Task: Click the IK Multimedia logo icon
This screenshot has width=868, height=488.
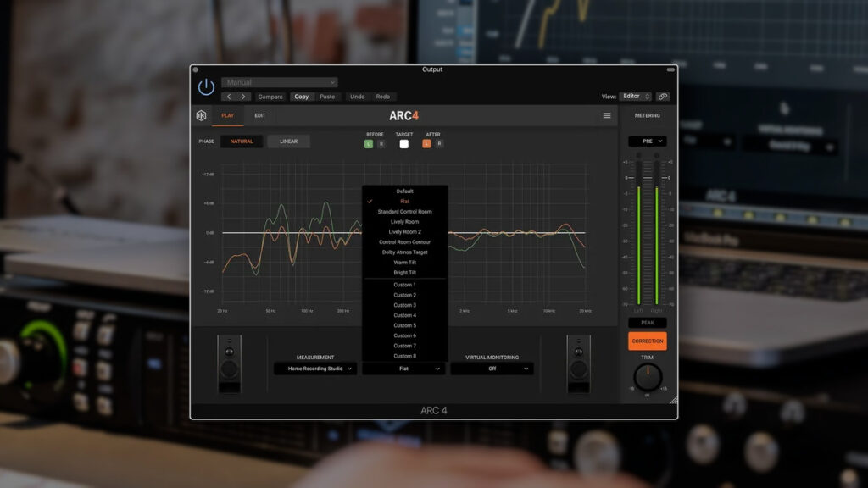Action: pyautogui.click(x=202, y=115)
